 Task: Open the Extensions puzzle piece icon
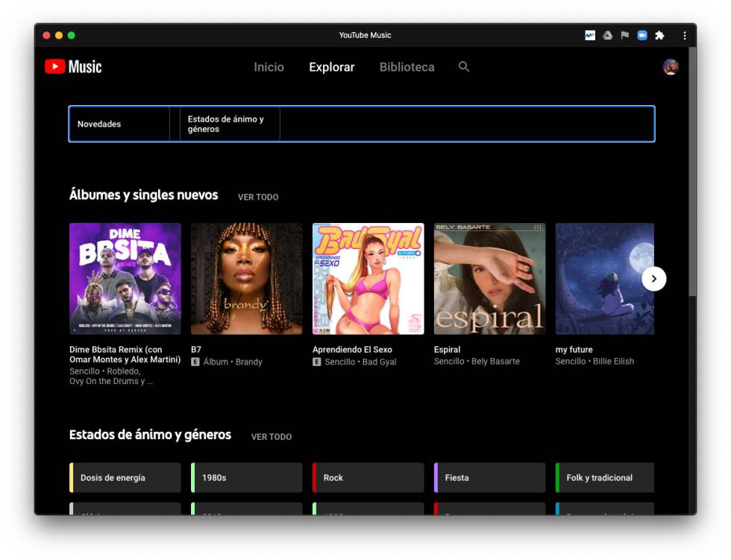[659, 35]
